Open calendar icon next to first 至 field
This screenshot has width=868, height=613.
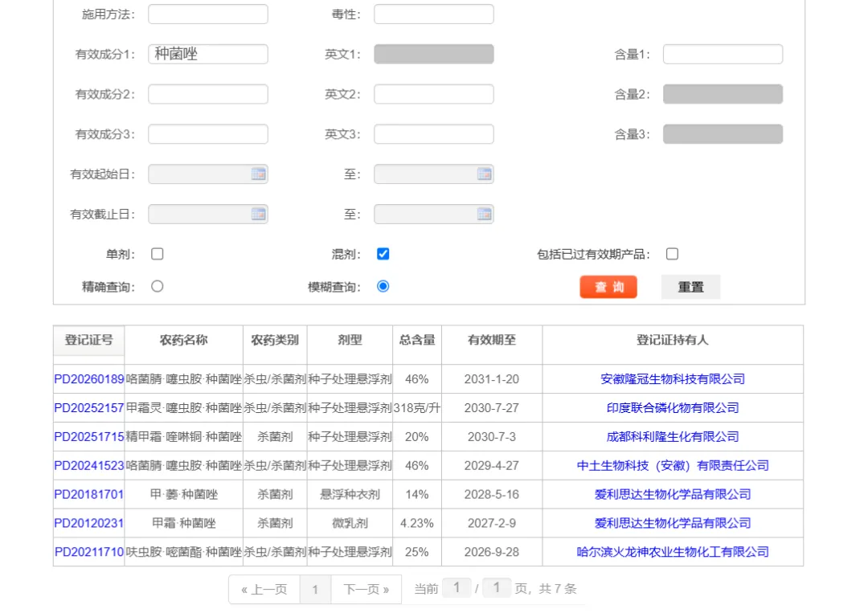(x=485, y=174)
